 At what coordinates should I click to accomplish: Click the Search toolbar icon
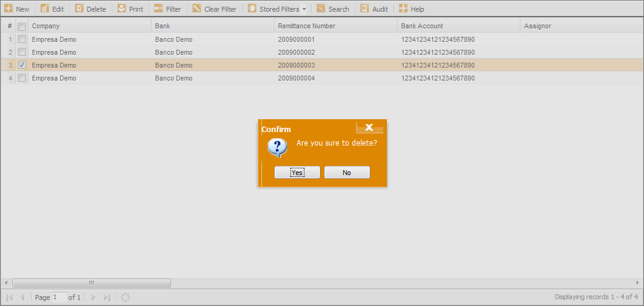pos(321,9)
